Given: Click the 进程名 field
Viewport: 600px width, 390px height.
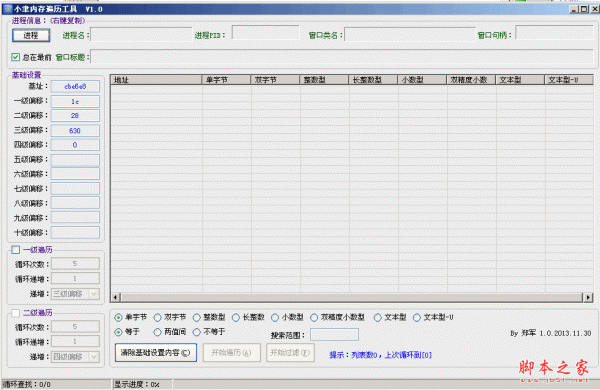Looking at the screenshot, I should coord(141,34).
